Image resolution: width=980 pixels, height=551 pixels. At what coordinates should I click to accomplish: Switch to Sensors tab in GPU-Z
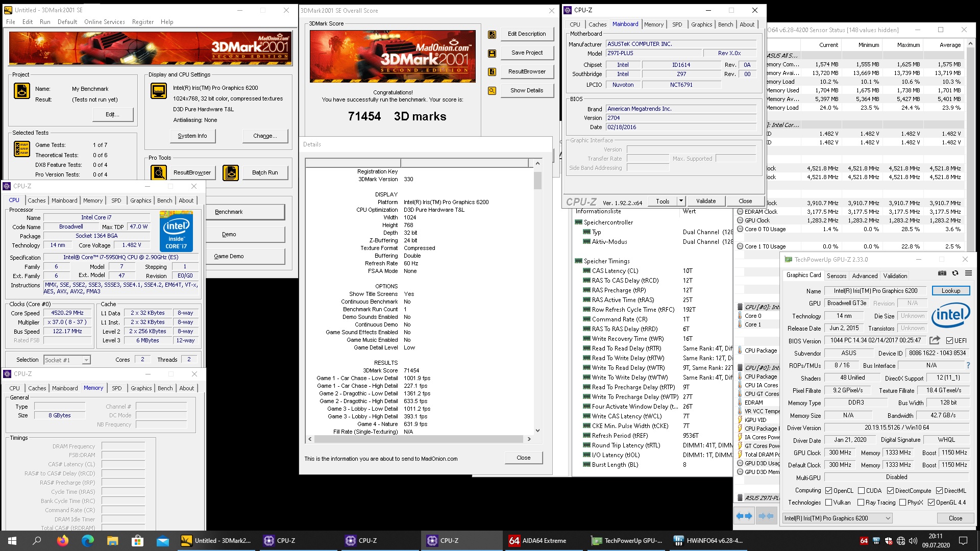tap(837, 275)
